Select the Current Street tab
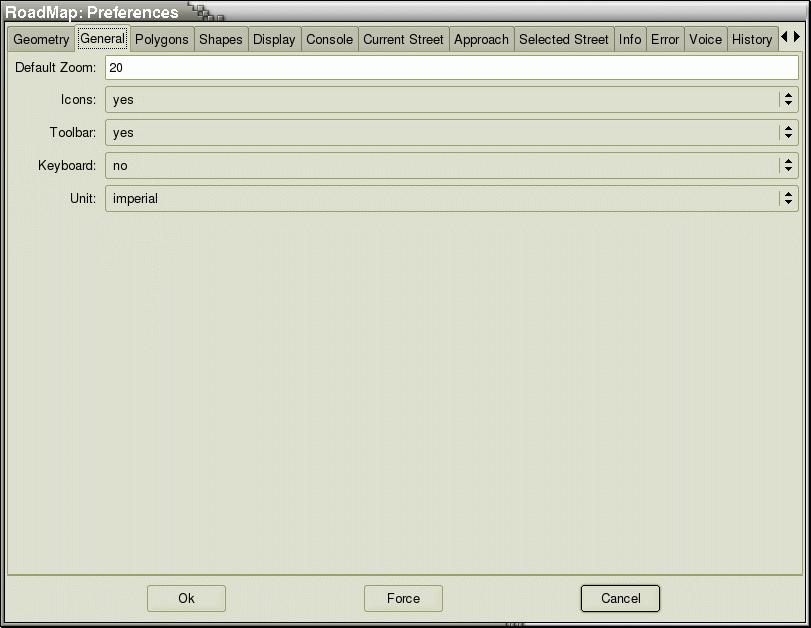The image size is (811, 628). point(403,40)
